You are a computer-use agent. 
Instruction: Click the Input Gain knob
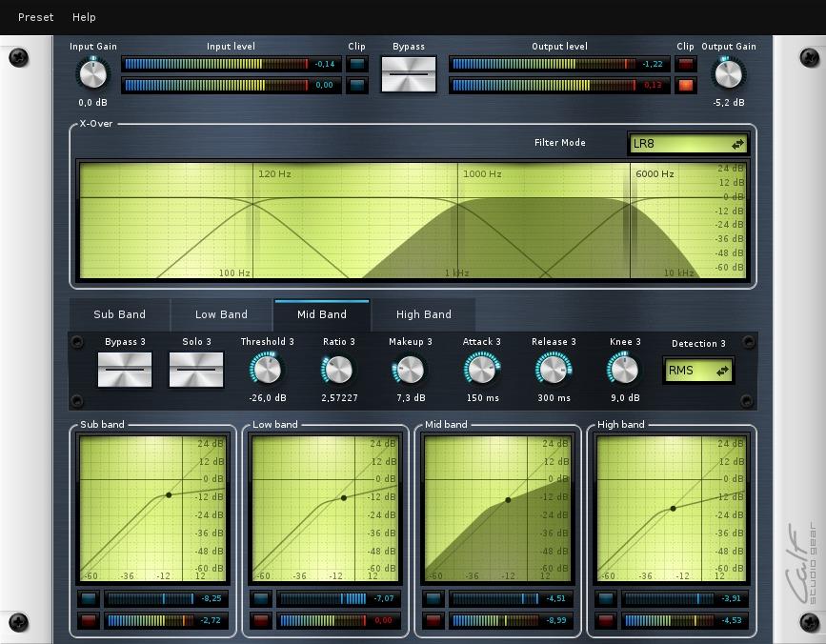pyautogui.click(x=93, y=74)
